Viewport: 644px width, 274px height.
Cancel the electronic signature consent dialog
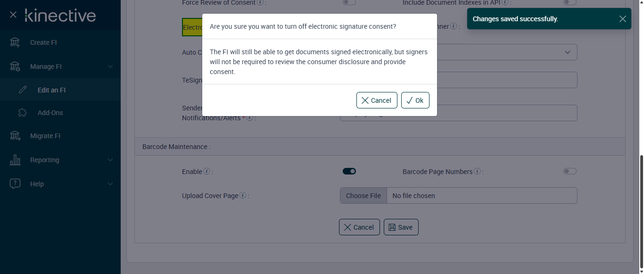tap(377, 100)
